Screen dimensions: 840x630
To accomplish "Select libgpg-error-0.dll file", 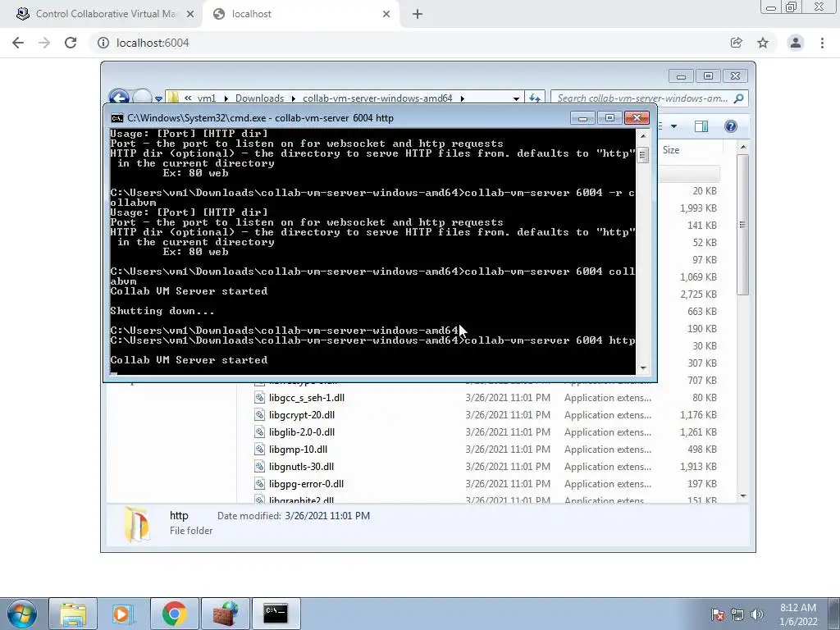I will [x=307, y=484].
